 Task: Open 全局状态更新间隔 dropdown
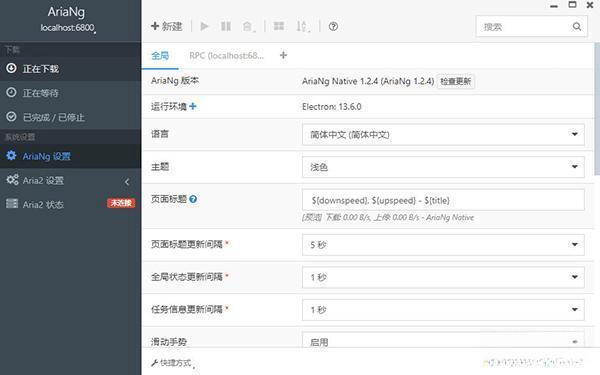[443, 277]
